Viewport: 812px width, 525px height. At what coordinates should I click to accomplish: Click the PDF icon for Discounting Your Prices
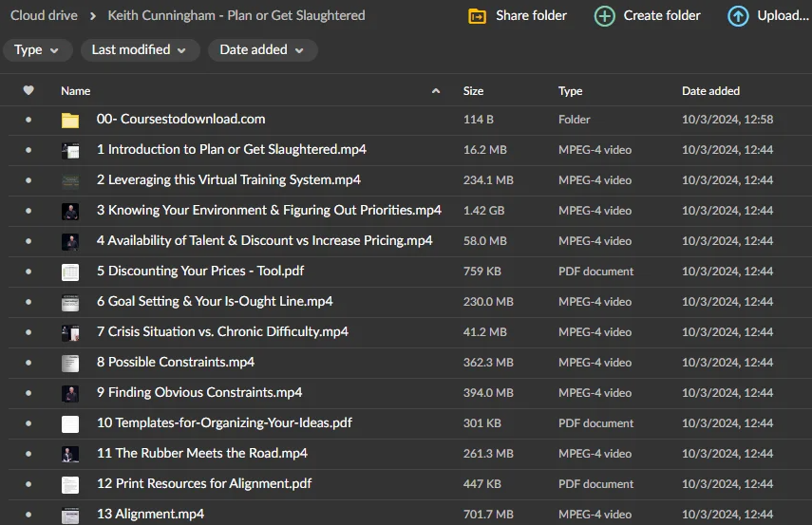tap(70, 272)
